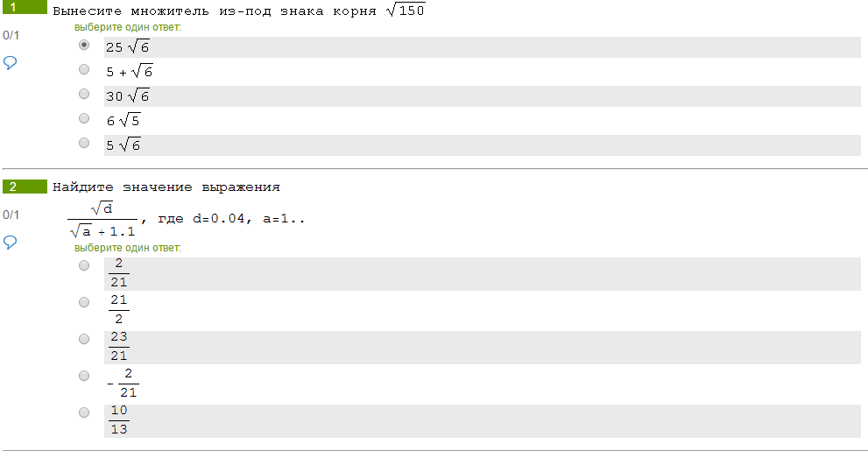Select the 6√5 answer radio button
This screenshot has width=868, height=451.
coord(84,118)
